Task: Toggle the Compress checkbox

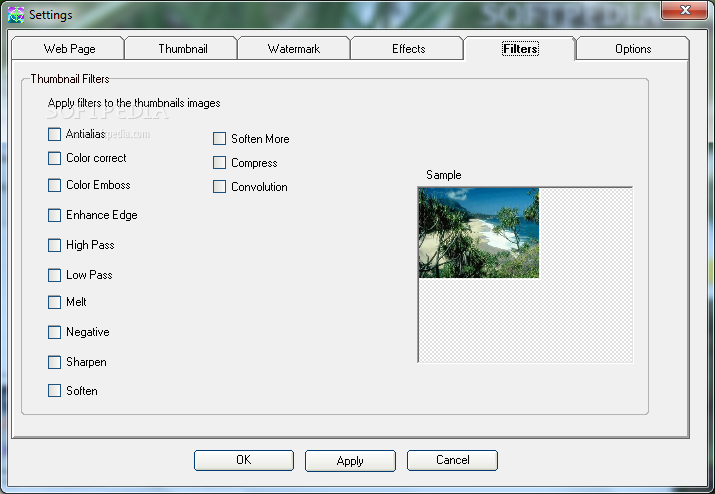Action: 219,162
